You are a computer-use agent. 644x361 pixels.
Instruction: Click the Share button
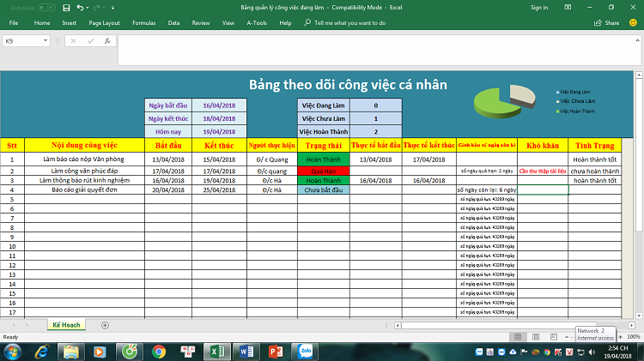click(x=606, y=23)
